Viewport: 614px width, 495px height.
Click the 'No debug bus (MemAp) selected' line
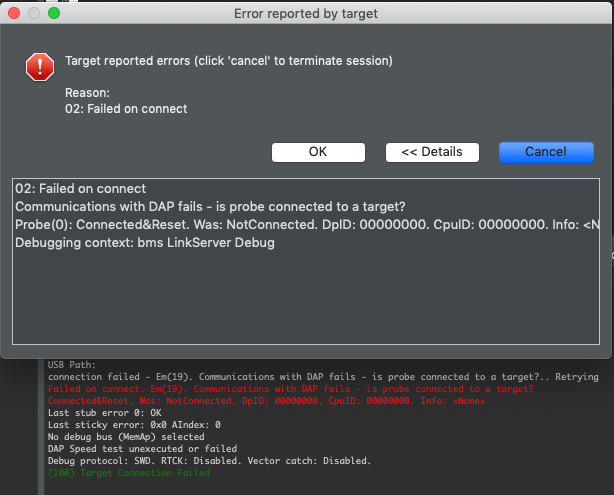coord(126,437)
